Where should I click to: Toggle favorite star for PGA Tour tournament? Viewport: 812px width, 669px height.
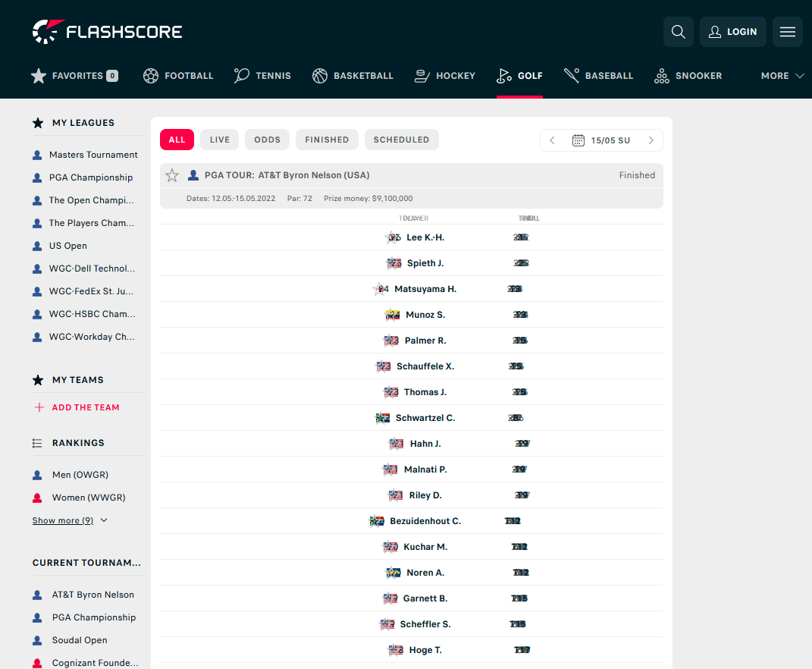[172, 175]
